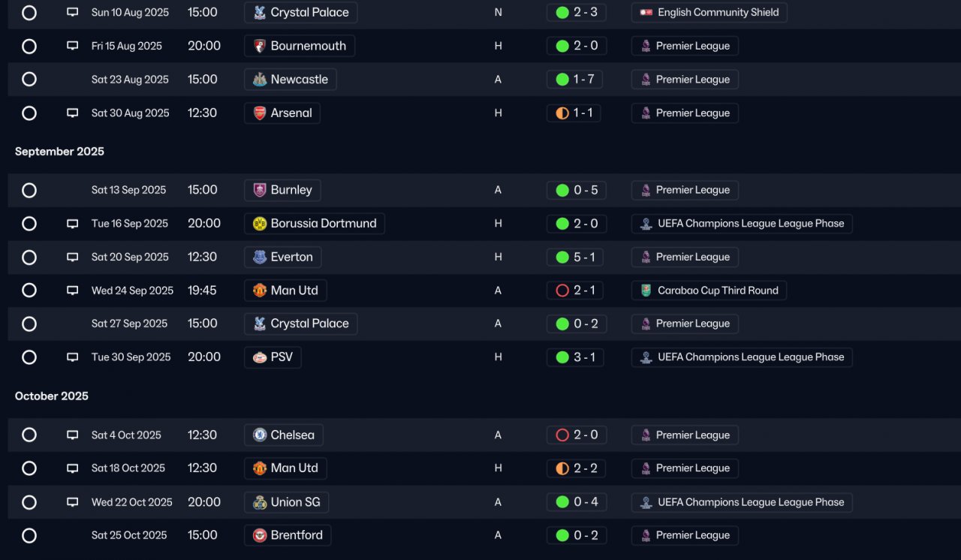Select the radio circle for Brentford fixture
Screen dimensions: 961x560
(29, 536)
